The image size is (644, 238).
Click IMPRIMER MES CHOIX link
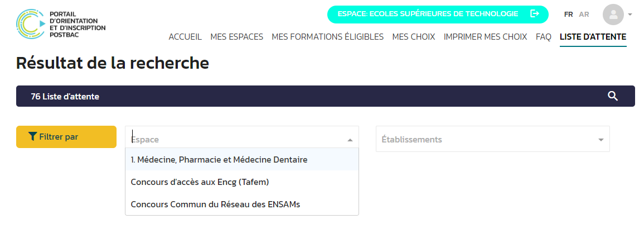[x=485, y=37]
